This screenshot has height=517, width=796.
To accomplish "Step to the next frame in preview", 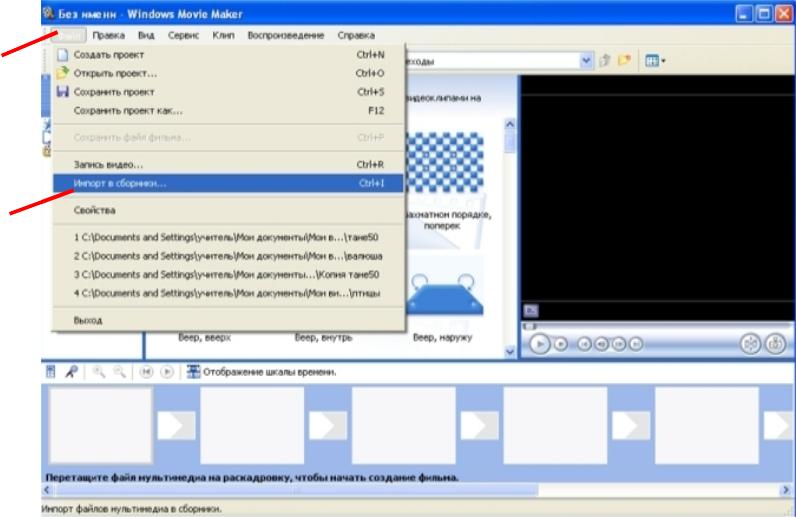I will pyautogui.click(x=619, y=344).
